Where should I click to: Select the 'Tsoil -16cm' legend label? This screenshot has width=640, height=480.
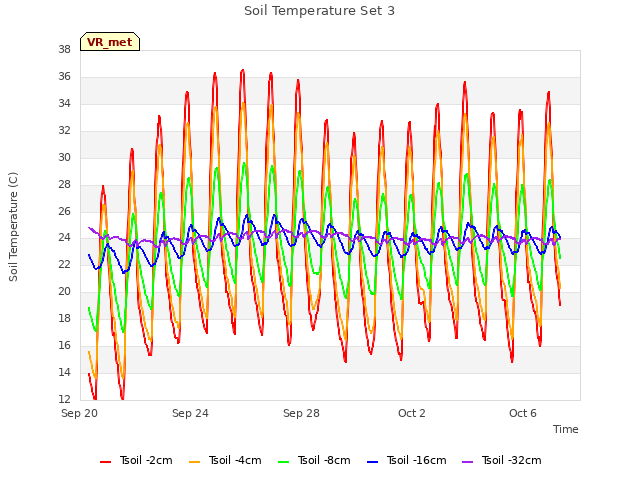(416, 460)
